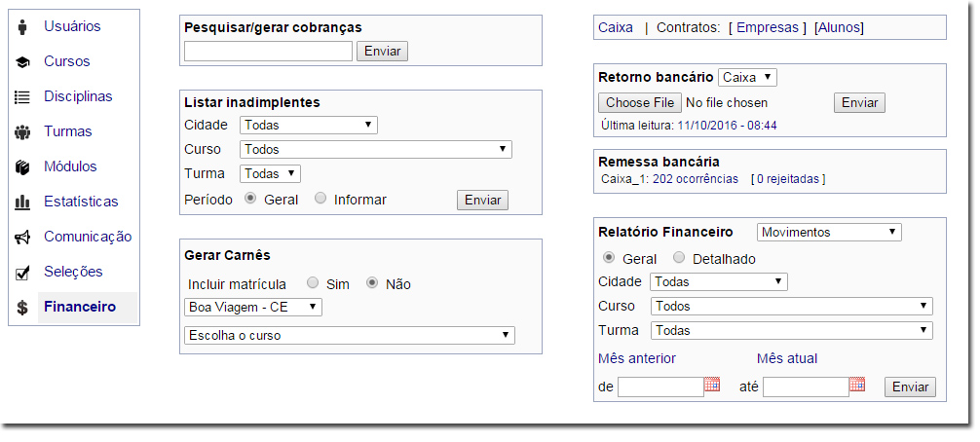Open calendar picker for the 'até' date

coord(857,385)
